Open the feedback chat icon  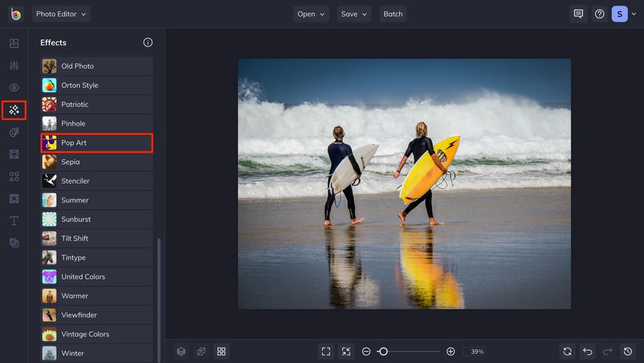(x=579, y=14)
